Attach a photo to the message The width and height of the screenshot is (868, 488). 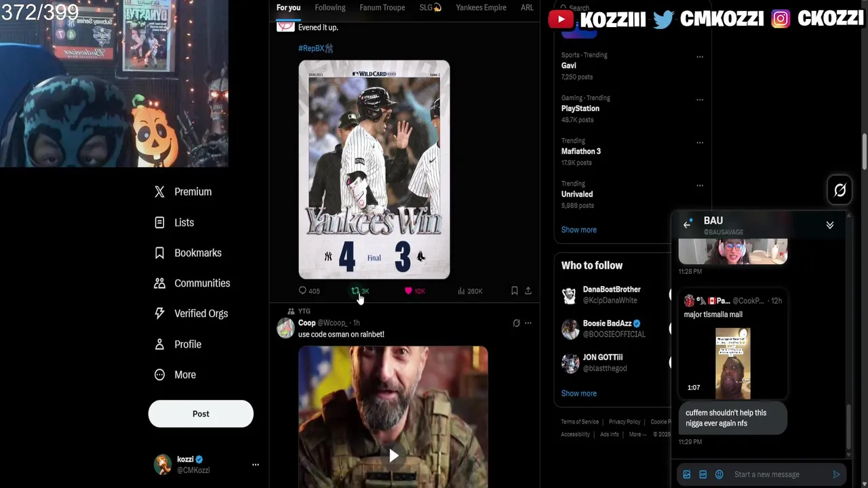tap(687, 474)
